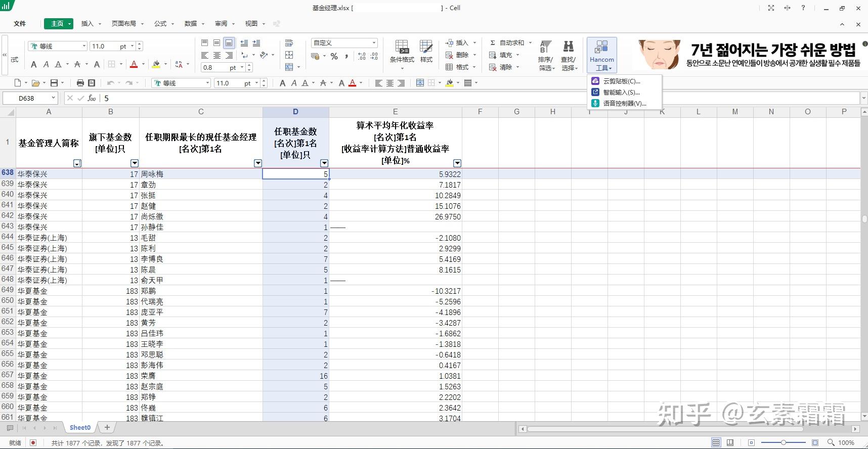Add a new sheet with plus button
The height and width of the screenshot is (449, 868).
tap(107, 427)
